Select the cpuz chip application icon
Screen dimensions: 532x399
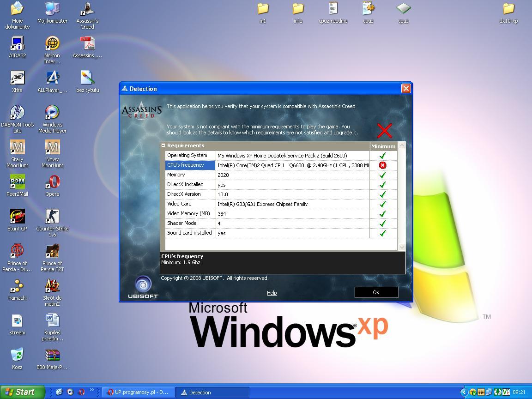pos(404,12)
